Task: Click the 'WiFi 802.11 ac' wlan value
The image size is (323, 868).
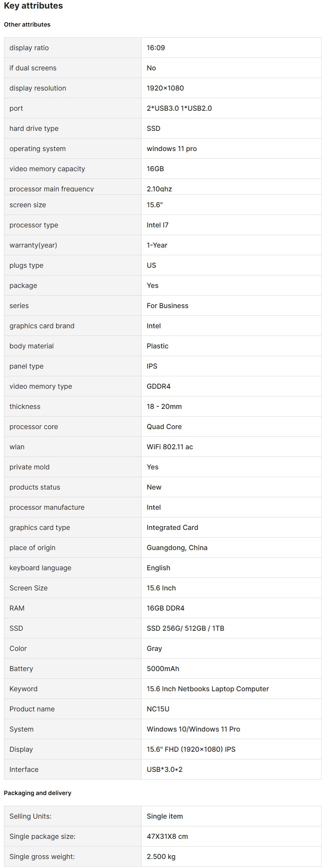Action: [170, 447]
